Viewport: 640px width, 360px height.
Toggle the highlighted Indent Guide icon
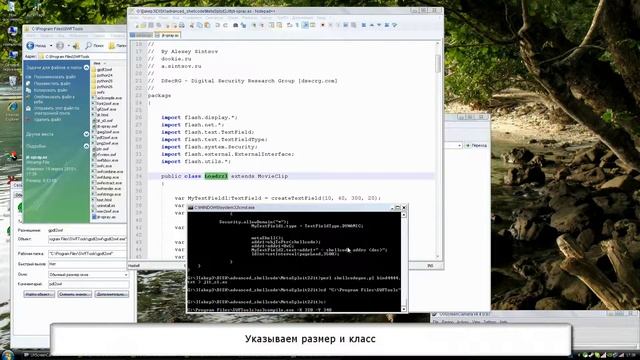305,25
